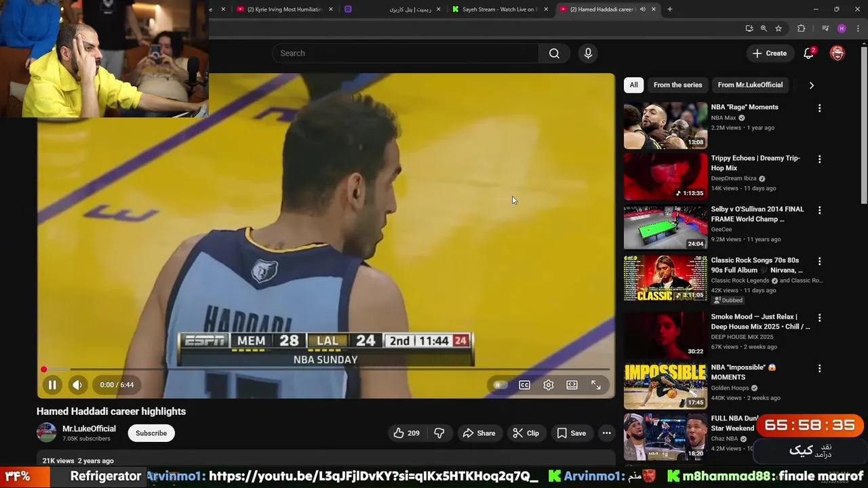Open the NBA "Rage" Moments video thumbnail

665,125
